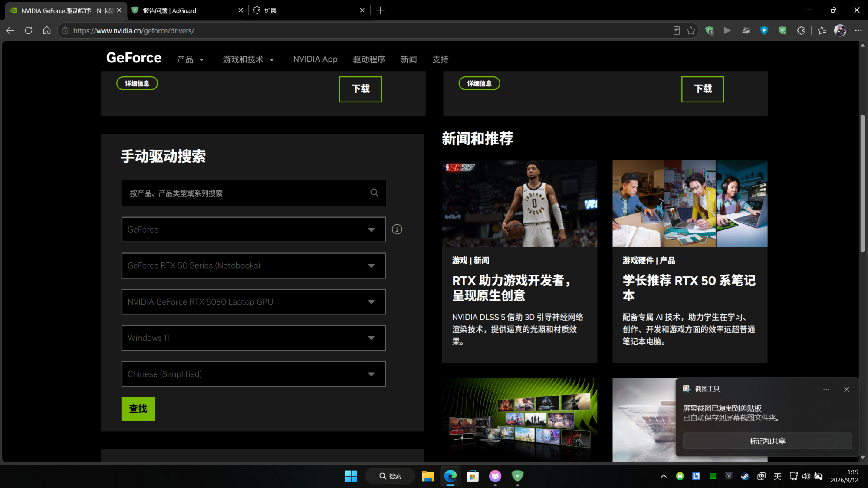Click right card 详细信息 button
This screenshot has width=868, height=488.
click(x=479, y=83)
